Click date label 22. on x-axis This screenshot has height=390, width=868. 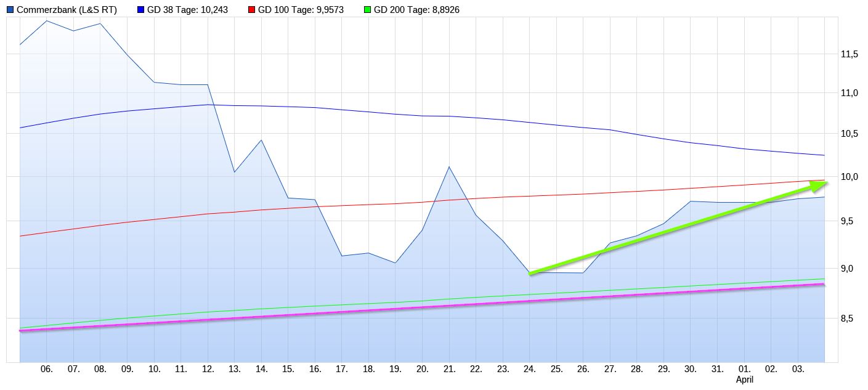point(476,370)
